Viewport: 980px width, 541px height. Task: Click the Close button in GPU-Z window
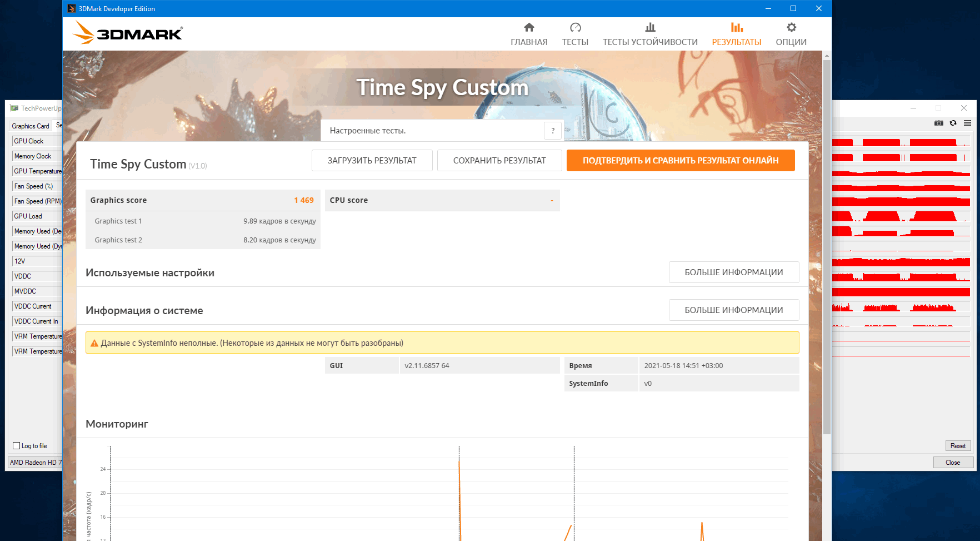[953, 463]
